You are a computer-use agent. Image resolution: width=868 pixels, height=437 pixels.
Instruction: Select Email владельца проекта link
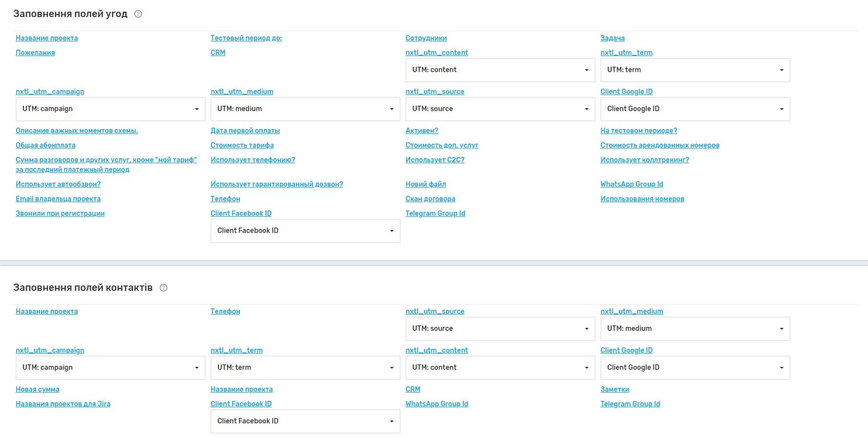[58, 199]
